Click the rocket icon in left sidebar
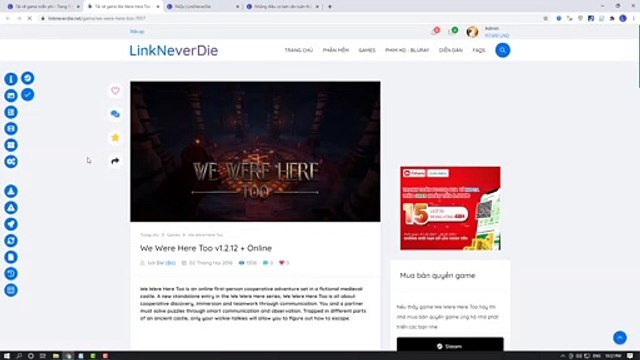 11,224
